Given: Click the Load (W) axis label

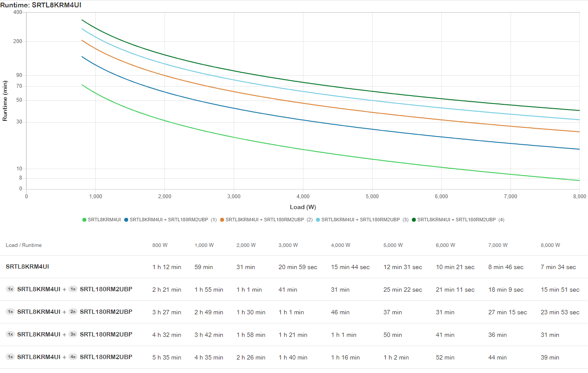Looking at the screenshot, I should tap(303, 207).
